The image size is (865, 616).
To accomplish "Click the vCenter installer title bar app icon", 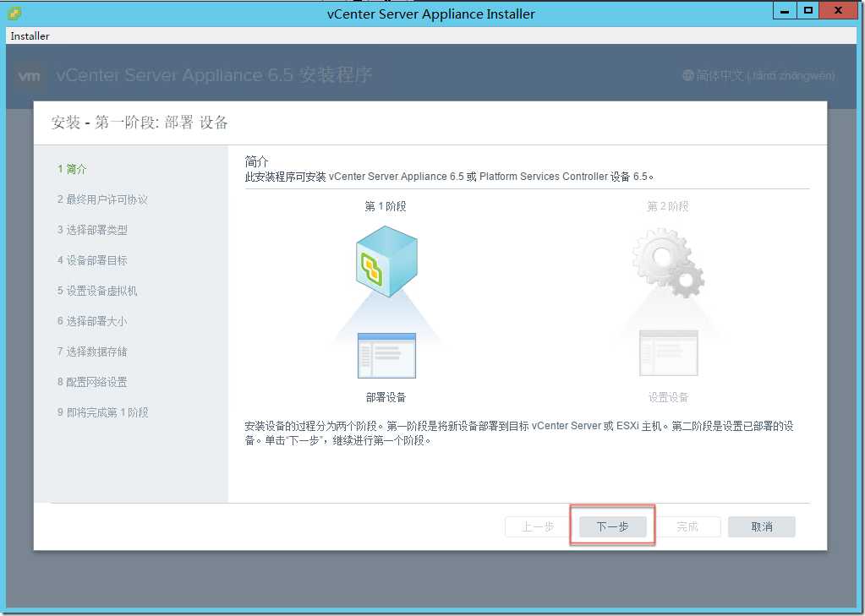I will (x=15, y=14).
